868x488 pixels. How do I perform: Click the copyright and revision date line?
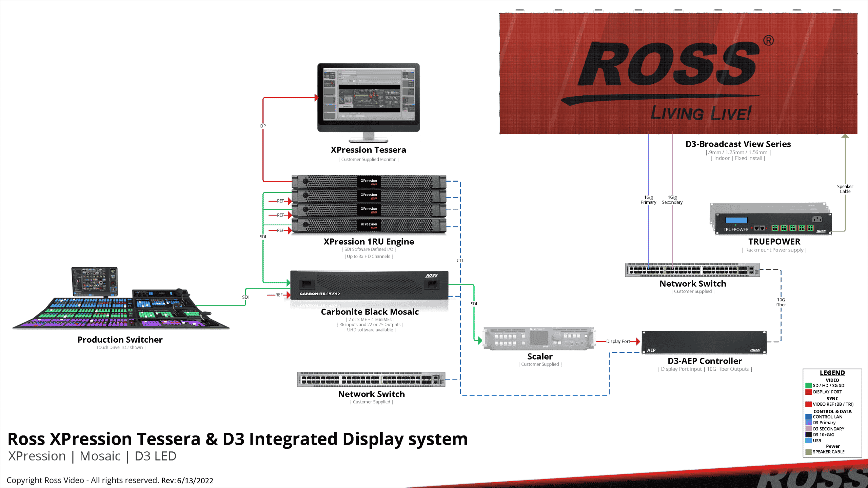pos(110,481)
